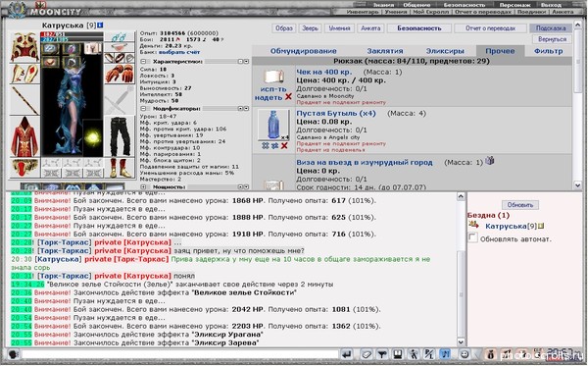
Task: Click the выбрать счет bank link
Action: [x=179, y=52]
